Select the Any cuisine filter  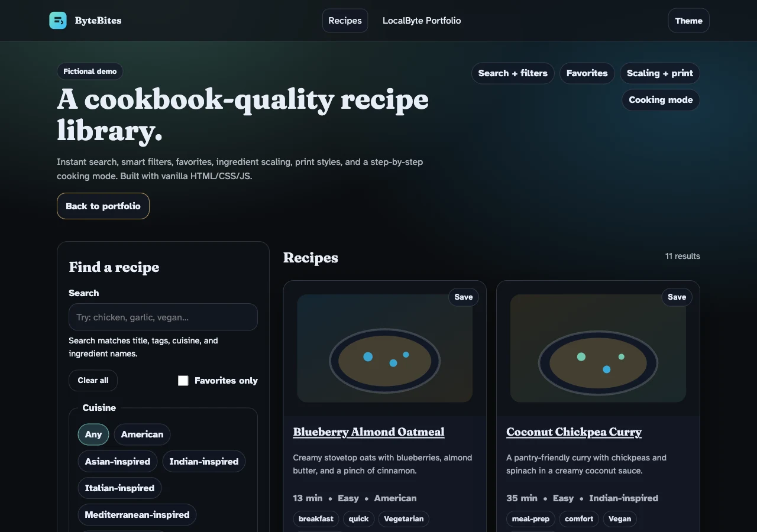[93, 434]
